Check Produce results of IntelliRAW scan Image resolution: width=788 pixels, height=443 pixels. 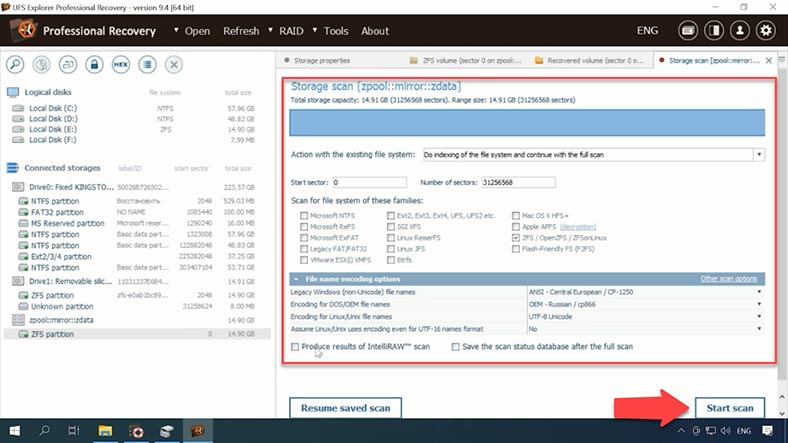[295, 347]
